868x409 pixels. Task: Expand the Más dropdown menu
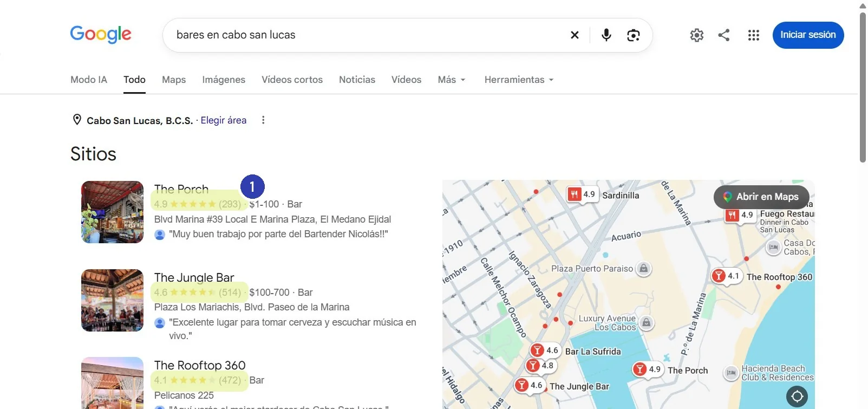coord(452,80)
